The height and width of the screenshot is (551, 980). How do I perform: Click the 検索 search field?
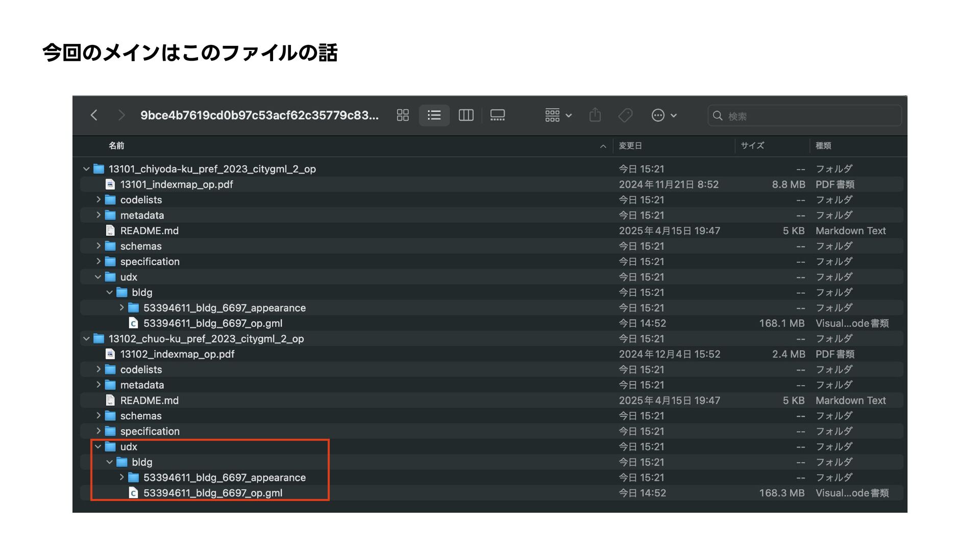pos(804,116)
